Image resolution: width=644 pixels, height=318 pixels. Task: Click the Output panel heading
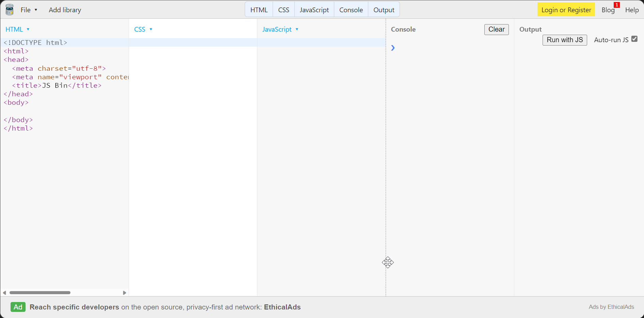pos(530,29)
